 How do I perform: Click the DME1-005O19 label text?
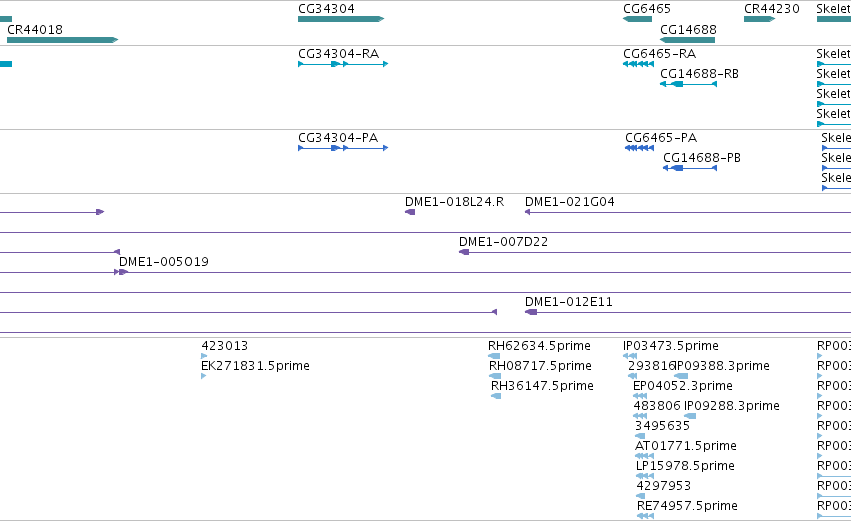pyautogui.click(x=164, y=262)
